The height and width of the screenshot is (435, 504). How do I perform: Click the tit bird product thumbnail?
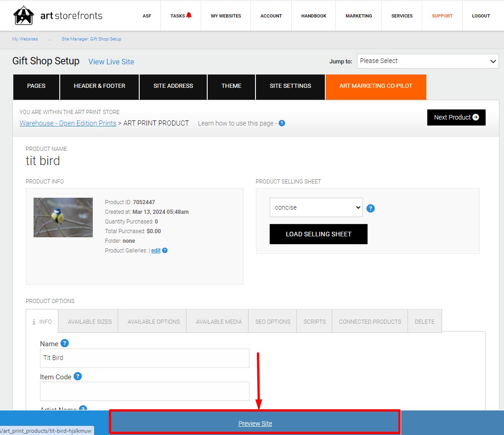(63, 217)
